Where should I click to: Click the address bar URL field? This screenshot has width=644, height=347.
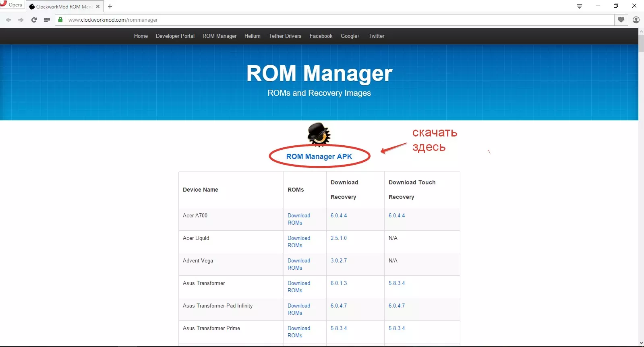tap(338, 20)
